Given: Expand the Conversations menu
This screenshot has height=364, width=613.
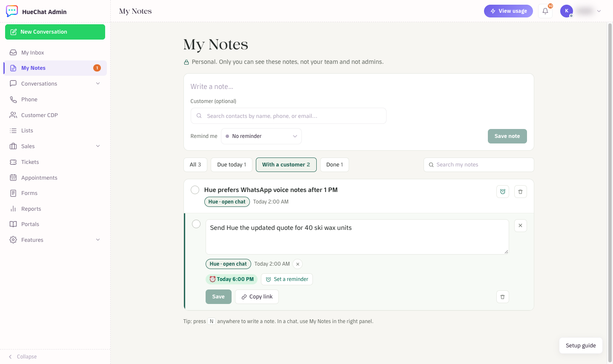Looking at the screenshot, I should 98,83.
